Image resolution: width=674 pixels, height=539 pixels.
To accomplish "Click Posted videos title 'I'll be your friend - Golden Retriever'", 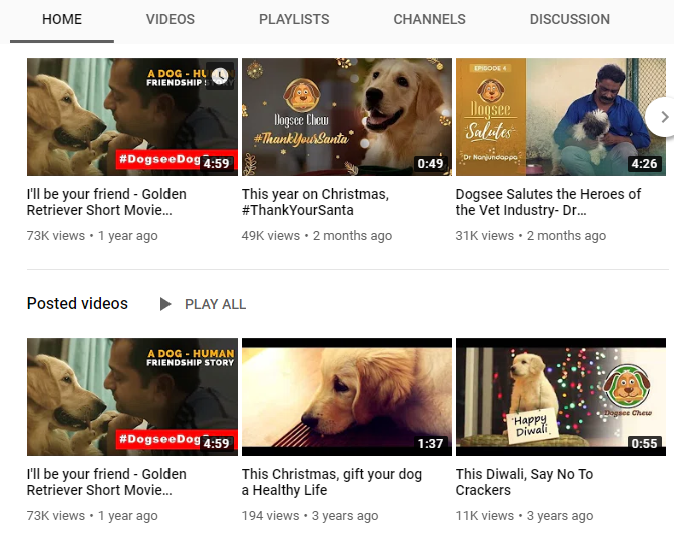I will coord(107,482).
